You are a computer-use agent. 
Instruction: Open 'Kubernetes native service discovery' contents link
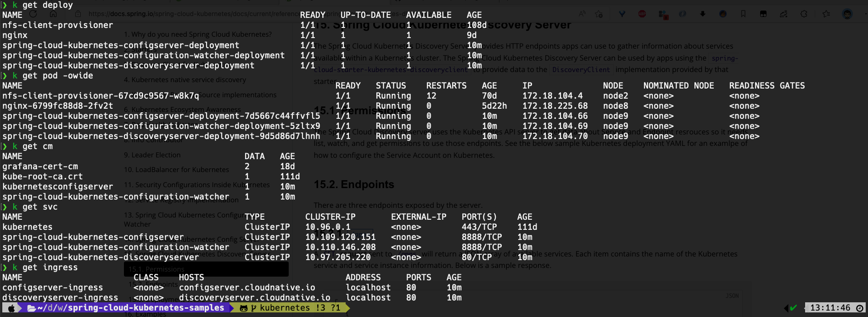tap(185, 80)
